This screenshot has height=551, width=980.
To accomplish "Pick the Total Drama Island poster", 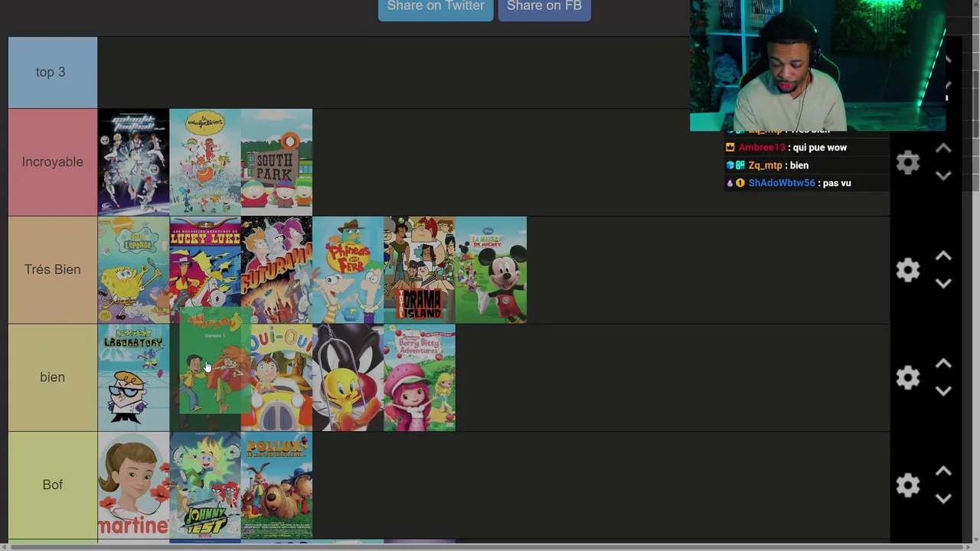I will [420, 269].
